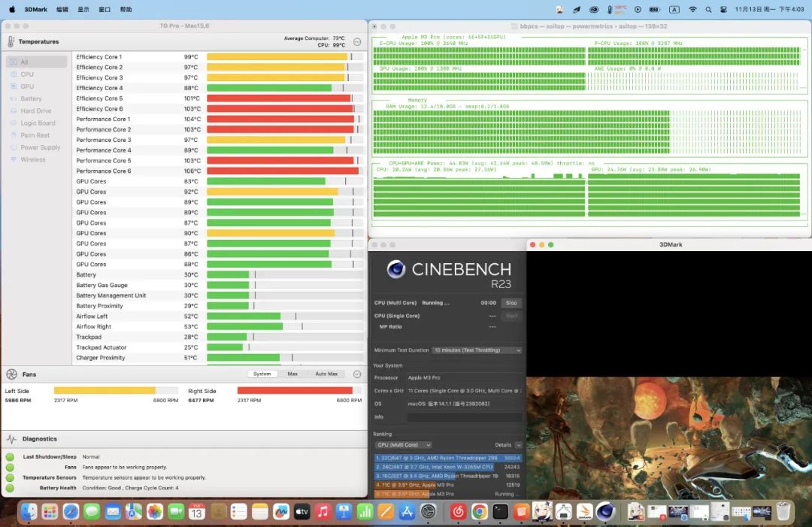Image resolution: width=812 pixels, height=527 pixels.
Task: Select CPU in the temperatures sidebar
Action: click(27, 74)
